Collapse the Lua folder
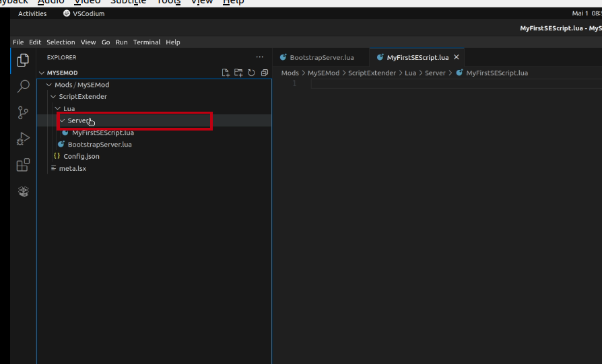Screen dimensions: 602x364 pos(58,108)
